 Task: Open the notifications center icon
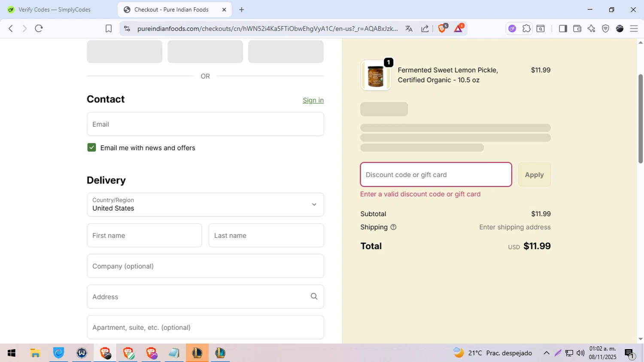click(630, 353)
